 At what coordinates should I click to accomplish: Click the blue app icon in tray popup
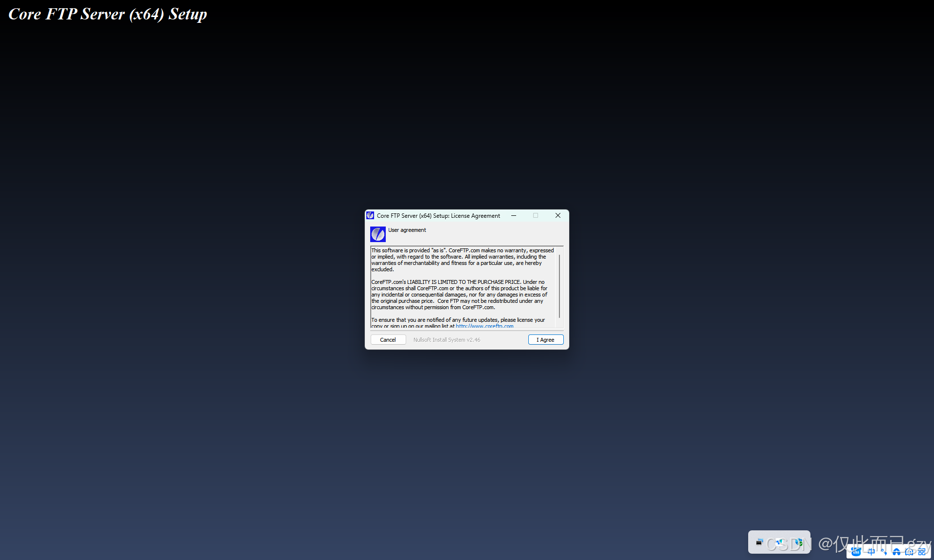click(780, 542)
